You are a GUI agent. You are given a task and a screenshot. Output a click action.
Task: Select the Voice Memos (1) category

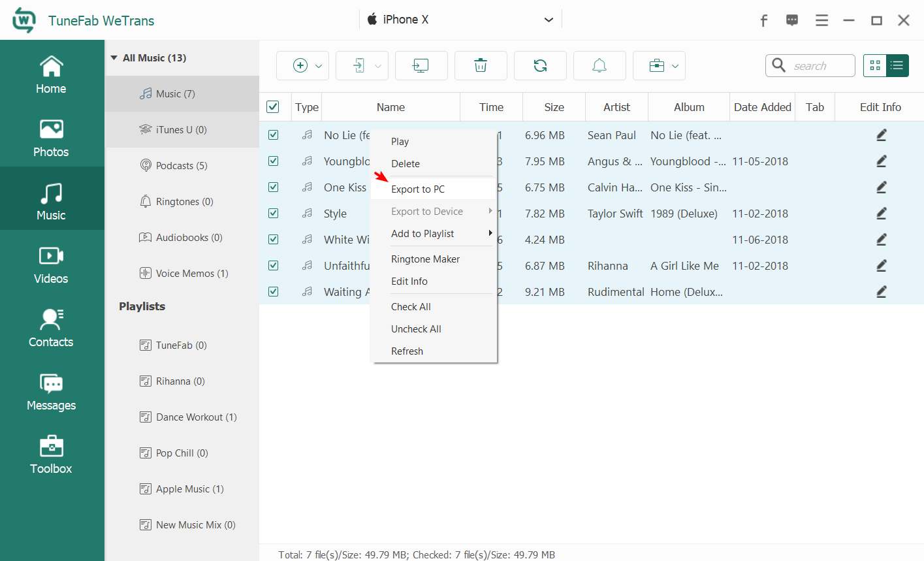point(182,274)
